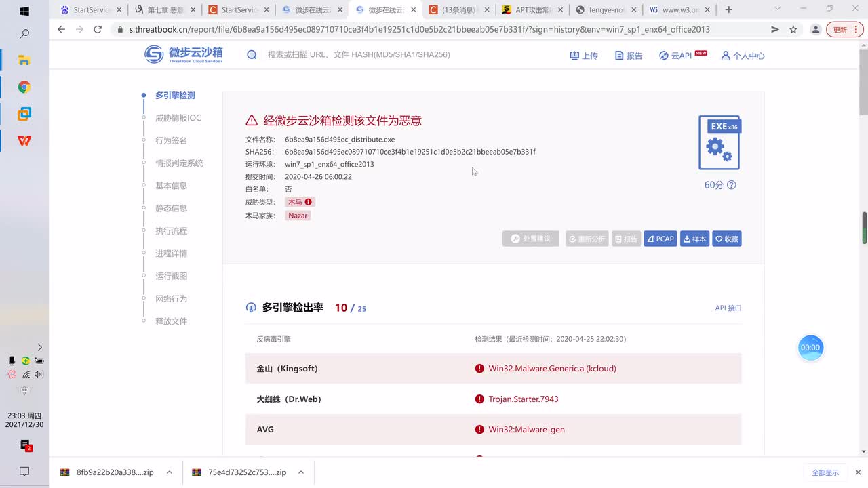Open the API 接口 link
This screenshot has height=488, width=868.
pos(728,308)
